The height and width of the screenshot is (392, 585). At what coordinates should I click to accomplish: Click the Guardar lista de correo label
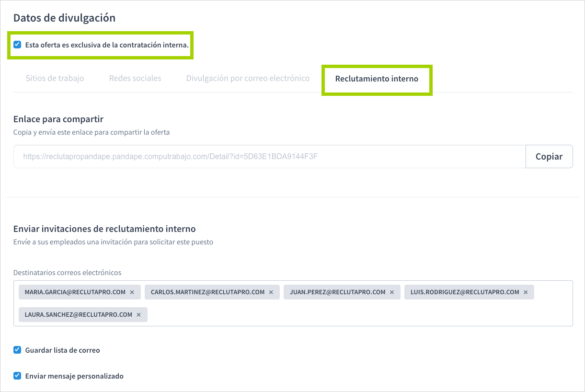coord(62,350)
